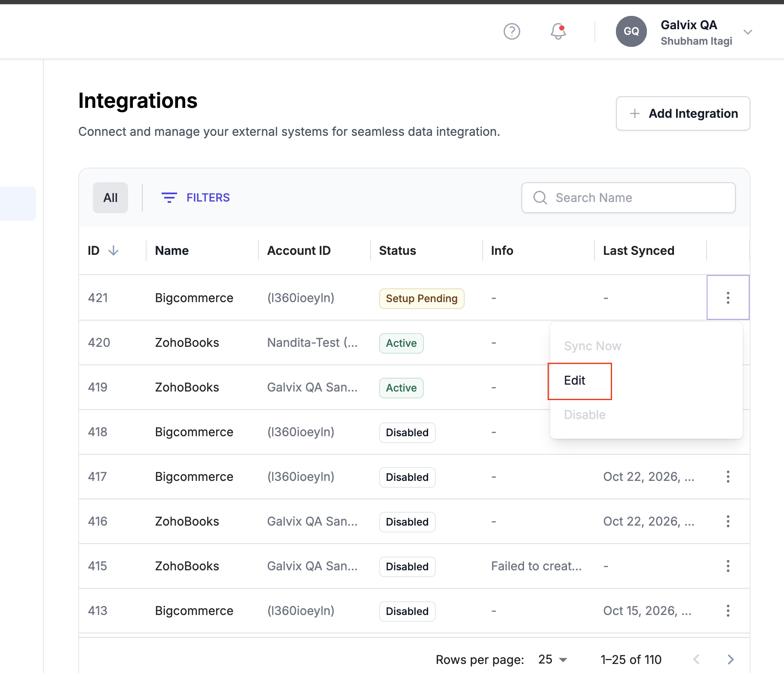
Task: Open the FILTERS panel
Action: pos(196,198)
